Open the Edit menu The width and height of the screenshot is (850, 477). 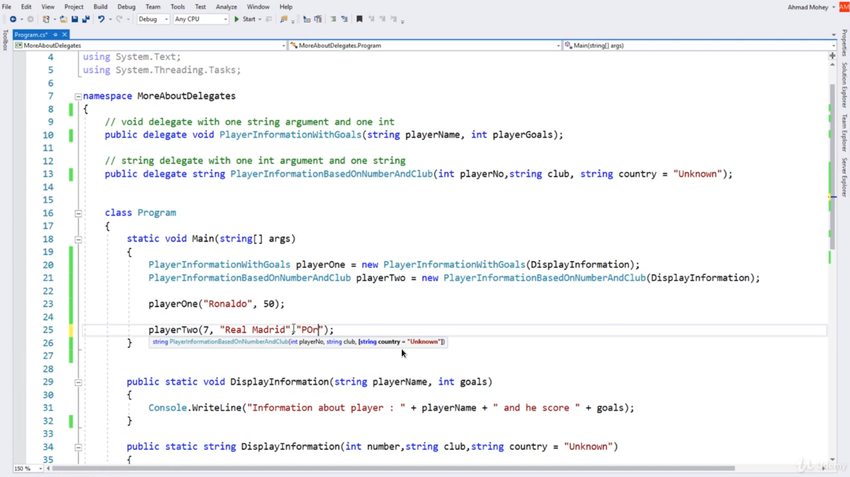click(x=26, y=7)
